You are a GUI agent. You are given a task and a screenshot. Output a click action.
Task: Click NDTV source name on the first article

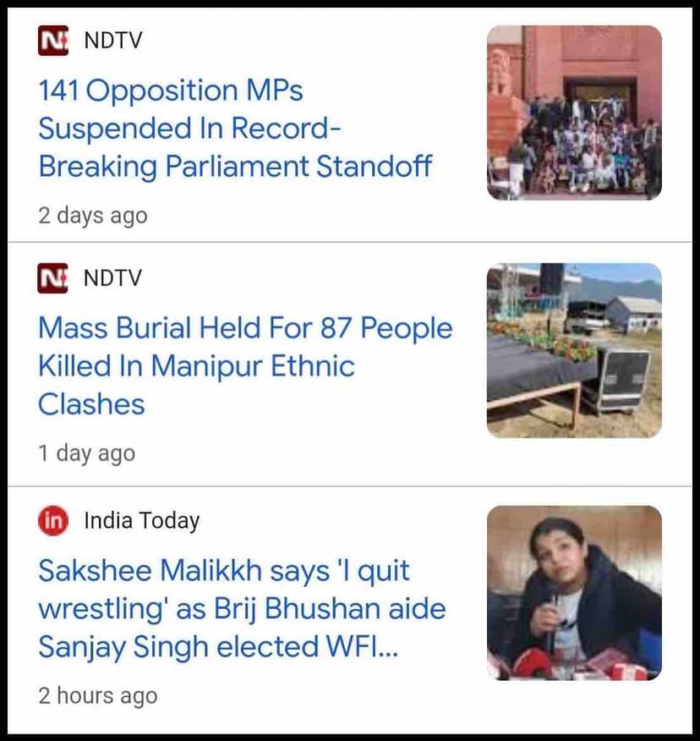112,41
